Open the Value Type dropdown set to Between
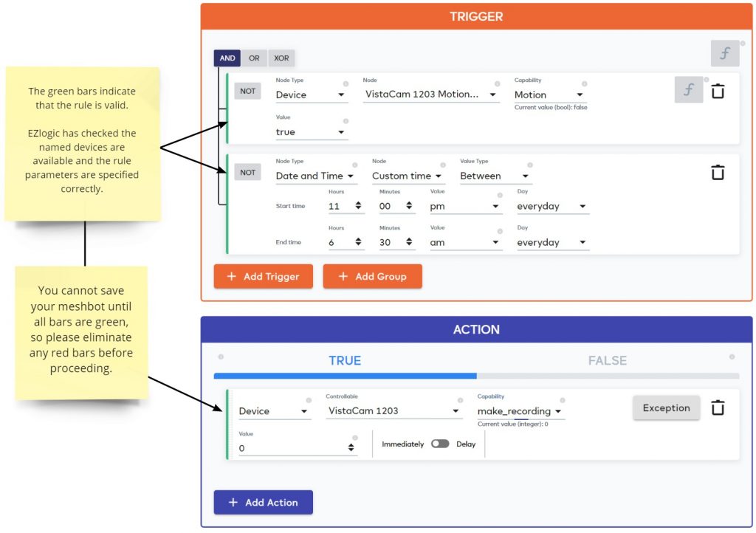This screenshot has height=533, width=756. [x=493, y=176]
